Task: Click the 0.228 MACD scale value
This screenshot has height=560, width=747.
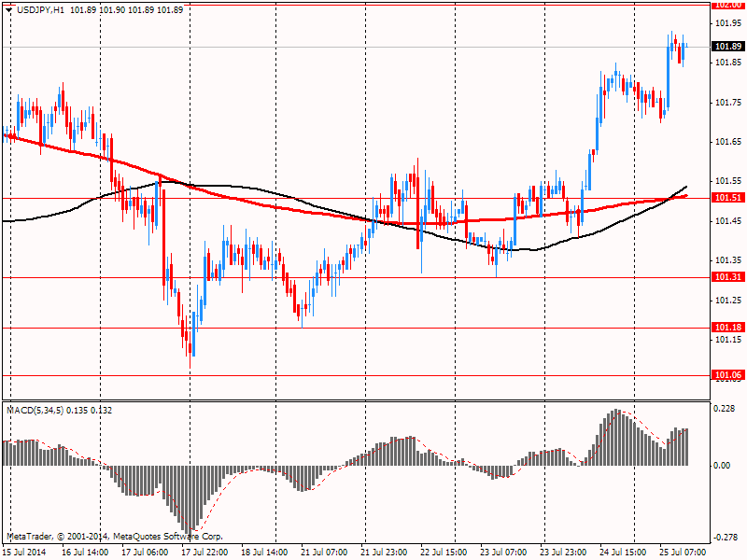Action: [725, 409]
